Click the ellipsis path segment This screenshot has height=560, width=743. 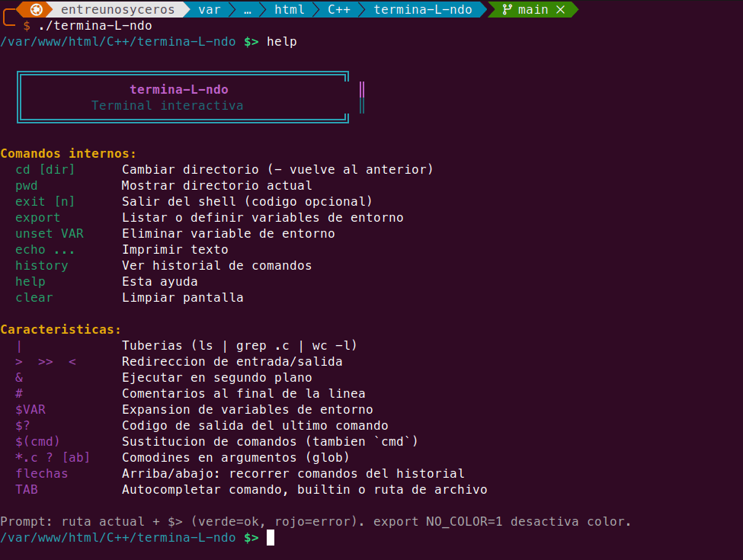pyautogui.click(x=248, y=11)
